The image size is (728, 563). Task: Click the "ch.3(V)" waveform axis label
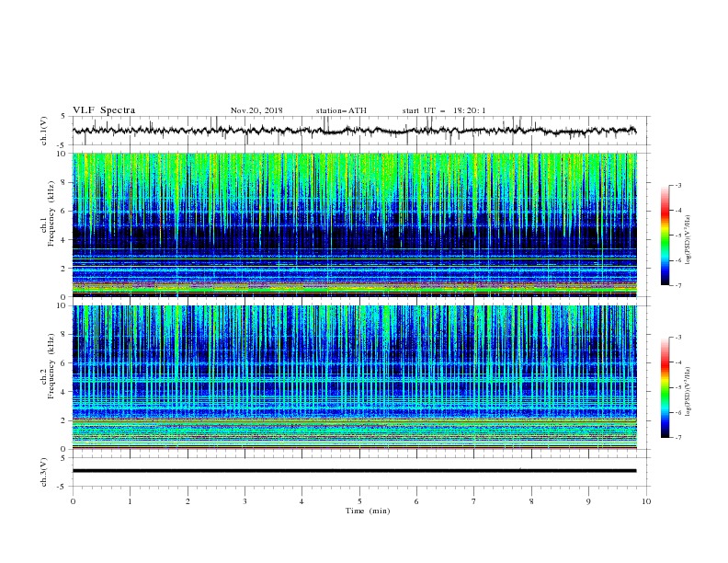tap(44, 472)
